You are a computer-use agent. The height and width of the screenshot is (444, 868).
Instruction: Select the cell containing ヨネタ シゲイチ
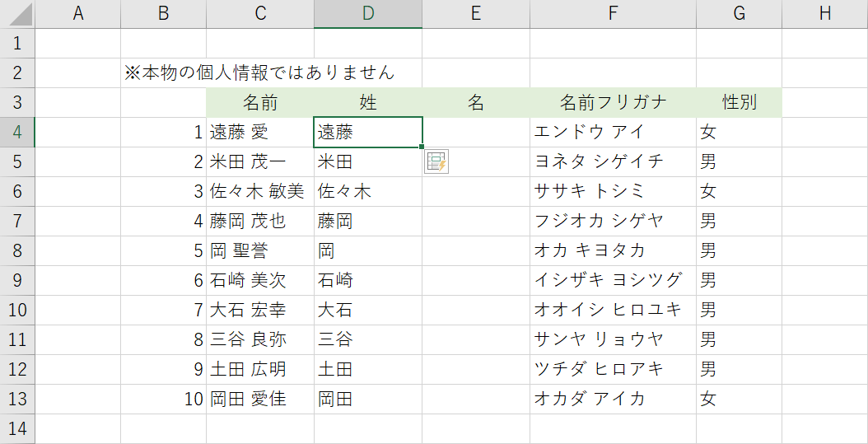coord(613,162)
